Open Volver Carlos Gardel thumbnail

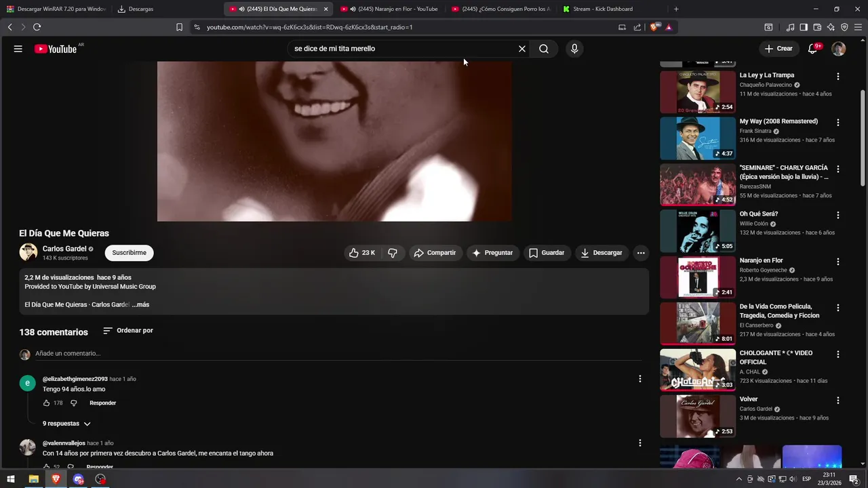pyautogui.click(x=698, y=416)
